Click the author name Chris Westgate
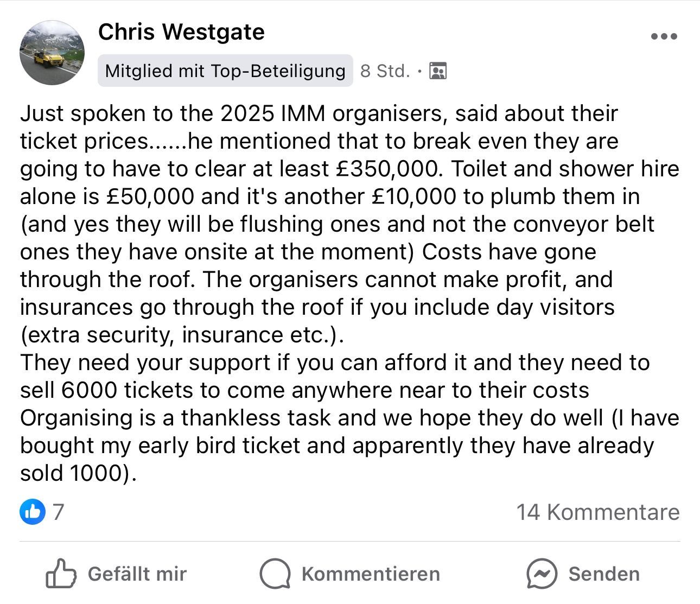 point(181,32)
